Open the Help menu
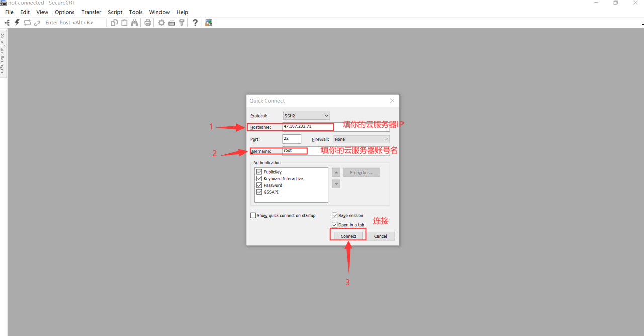The image size is (644, 336). pyautogui.click(x=182, y=12)
